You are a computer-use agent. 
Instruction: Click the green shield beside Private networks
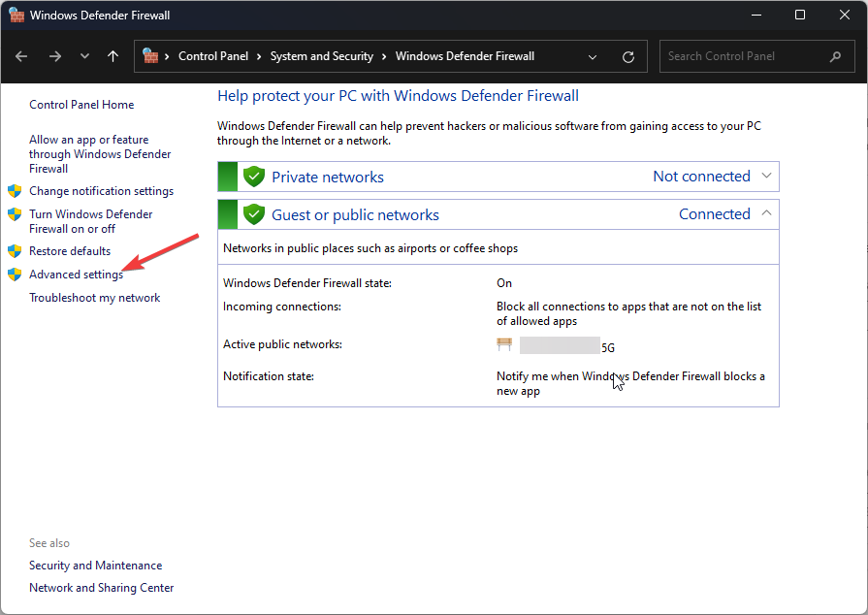click(254, 177)
